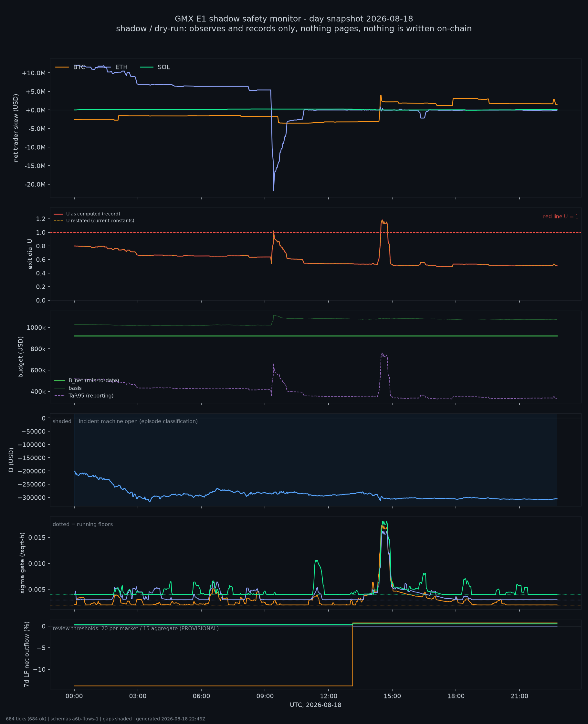
Task: Click the "red line U = 1" annotation
Action: tap(561, 217)
